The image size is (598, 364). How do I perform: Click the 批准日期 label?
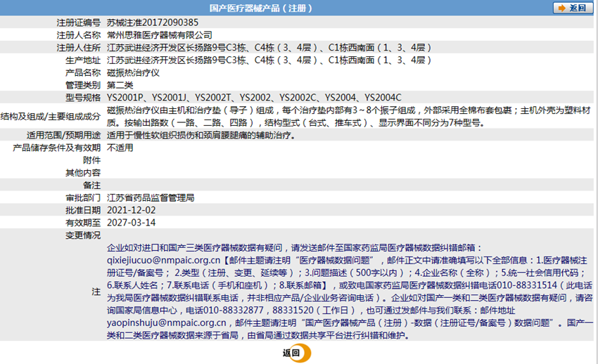(83, 210)
